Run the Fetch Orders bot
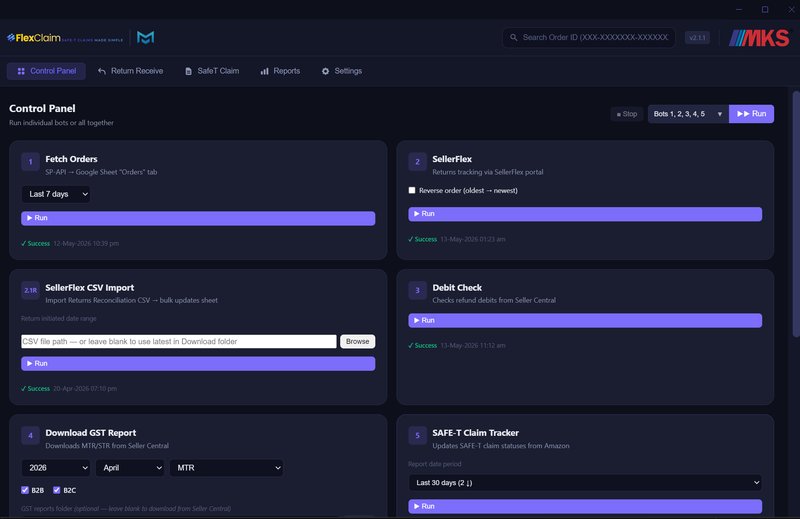Viewport: 800px width, 519px height. [198, 218]
